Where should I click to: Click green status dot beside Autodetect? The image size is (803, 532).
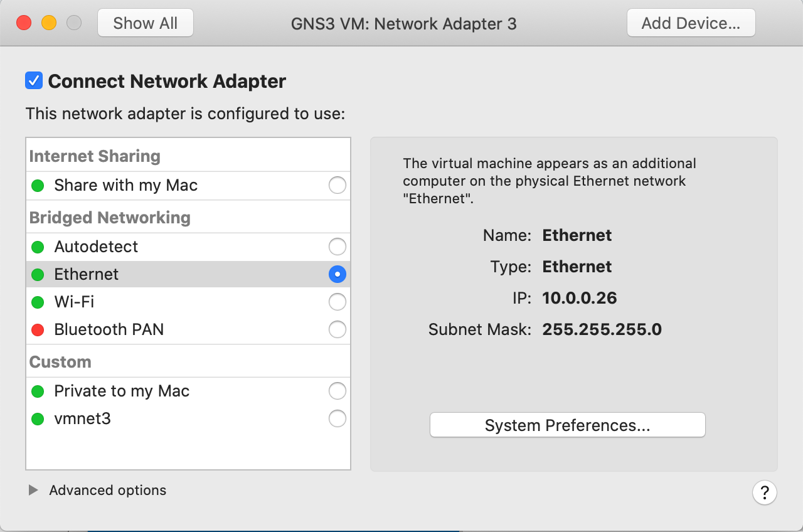pyautogui.click(x=38, y=247)
